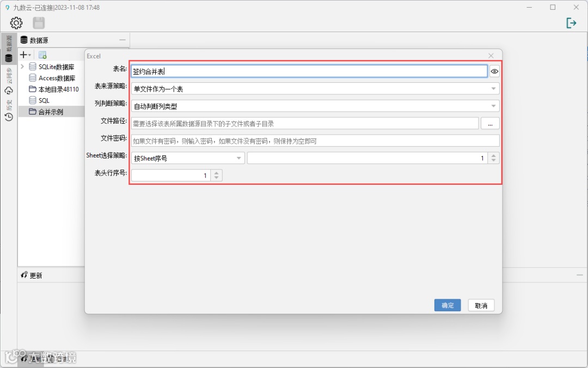
Task: Click the 数据源 panel database icon
Action: (x=24, y=40)
